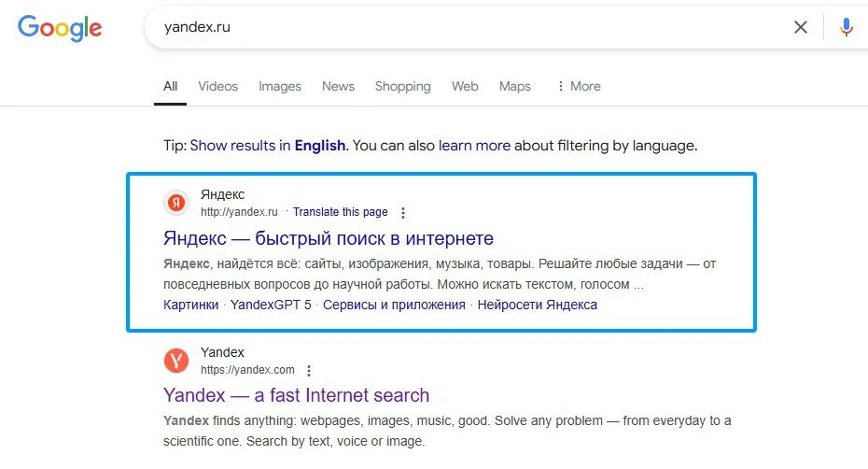The height and width of the screenshot is (469, 868).
Task: Open the Maps tab
Action: (515, 87)
